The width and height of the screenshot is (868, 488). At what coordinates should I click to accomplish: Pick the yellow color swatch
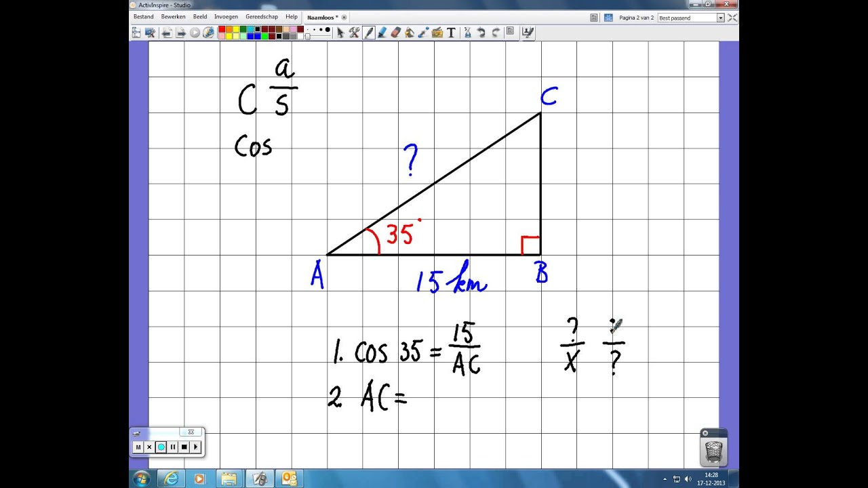point(235,29)
